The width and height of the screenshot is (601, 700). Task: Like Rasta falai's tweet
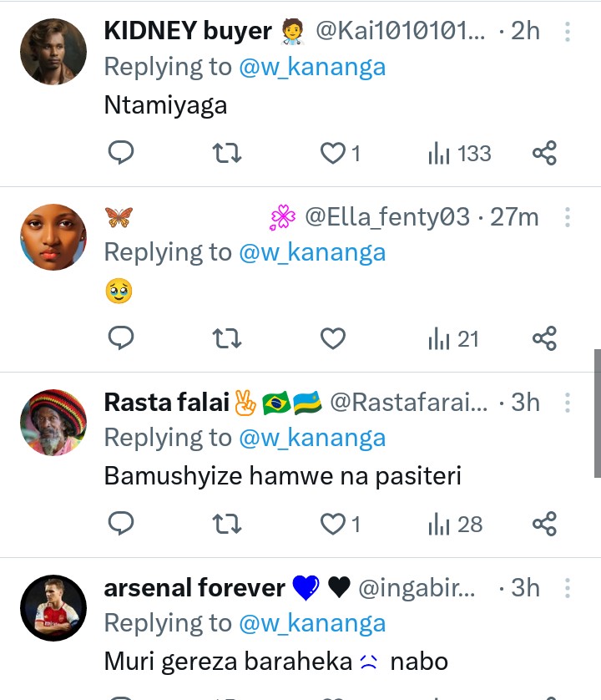click(333, 524)
